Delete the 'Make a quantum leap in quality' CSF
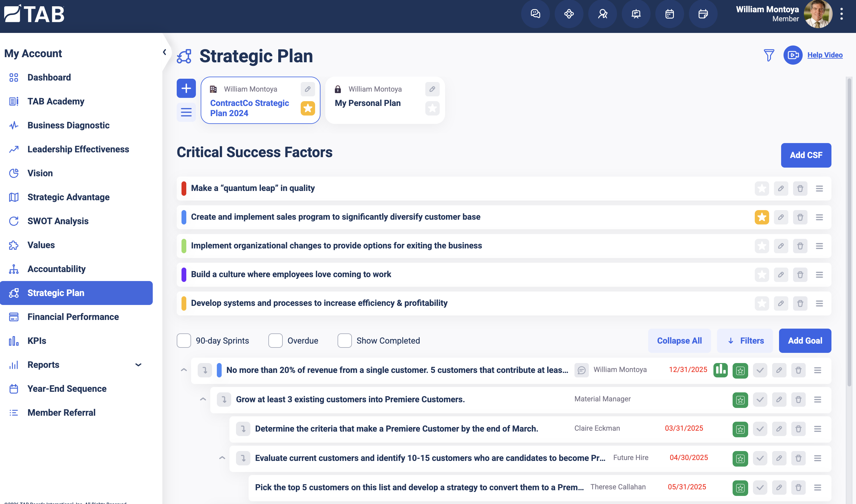856x504 pixels. [x=800, y=189]
